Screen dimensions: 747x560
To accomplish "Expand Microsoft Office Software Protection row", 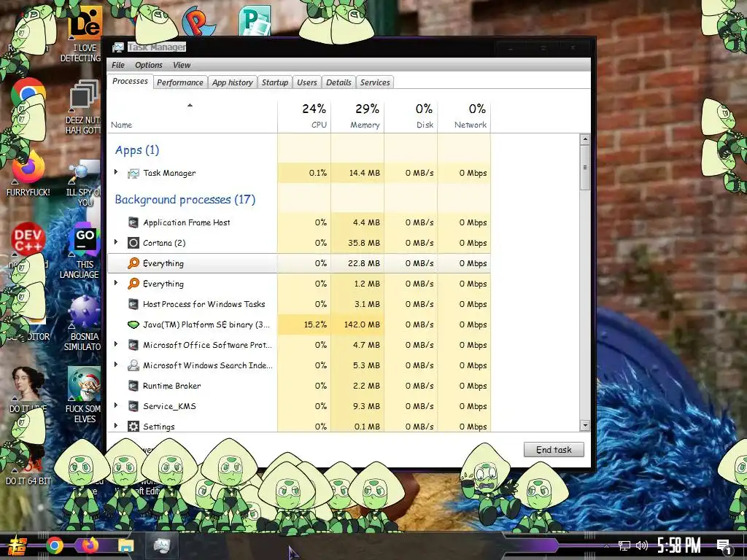I will 116,344.
